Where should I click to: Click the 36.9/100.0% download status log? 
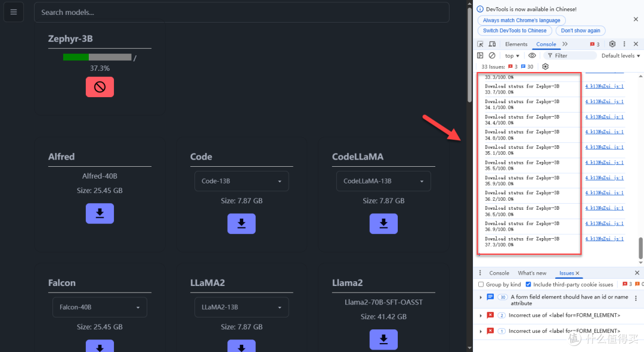point(522,226)
